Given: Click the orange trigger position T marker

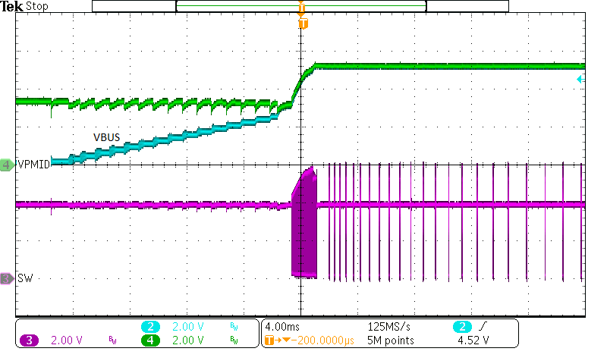Looking at the screenshot, I should click(303, 24).
